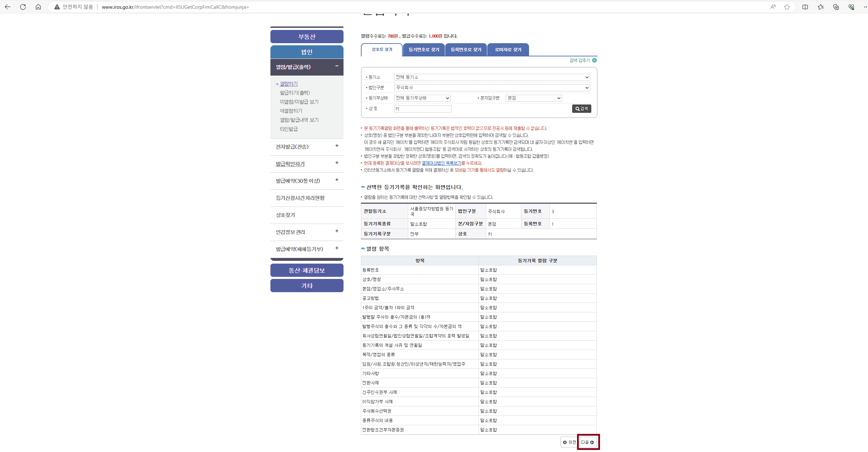Click the 검색 감추기 collapse icon
Viewport: 868px width, 452px height.
(x=594, y=60)
